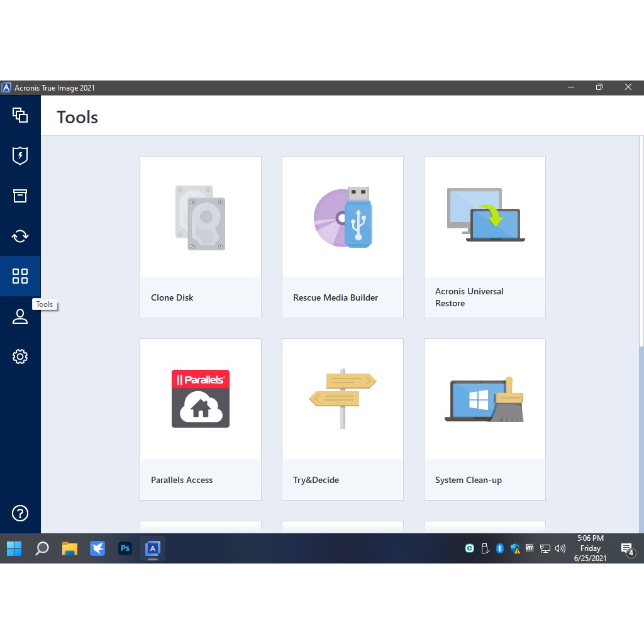
Task: Launch the Clone Disk tool
Action: coord(200,236)
